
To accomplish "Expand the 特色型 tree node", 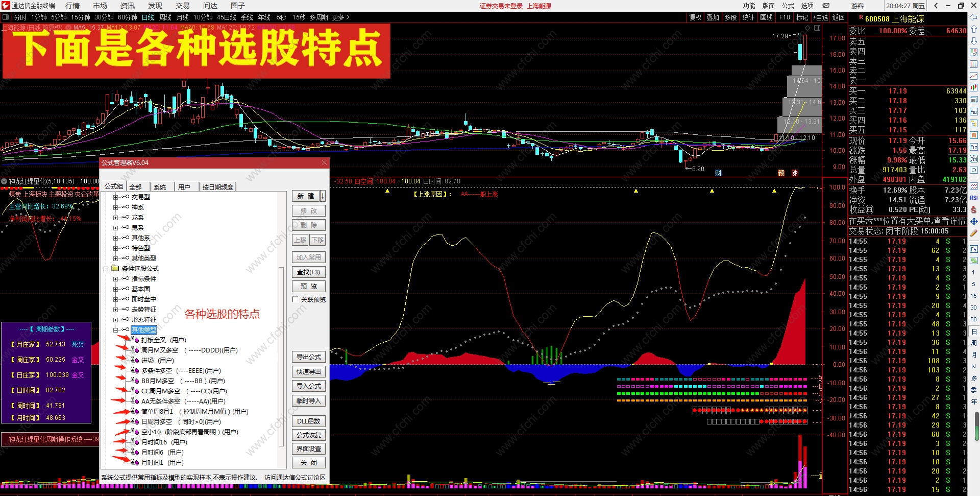I will coord(115,248).
